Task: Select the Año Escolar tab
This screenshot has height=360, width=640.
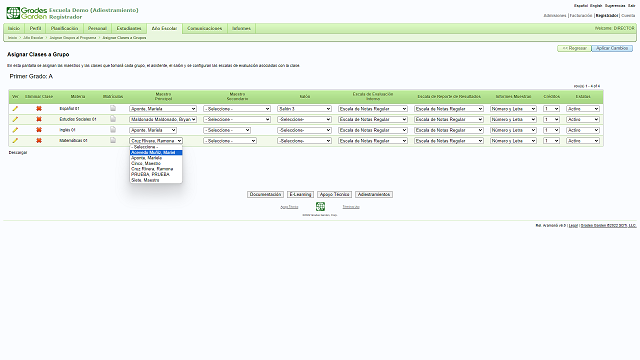Action: pos(164,29)
